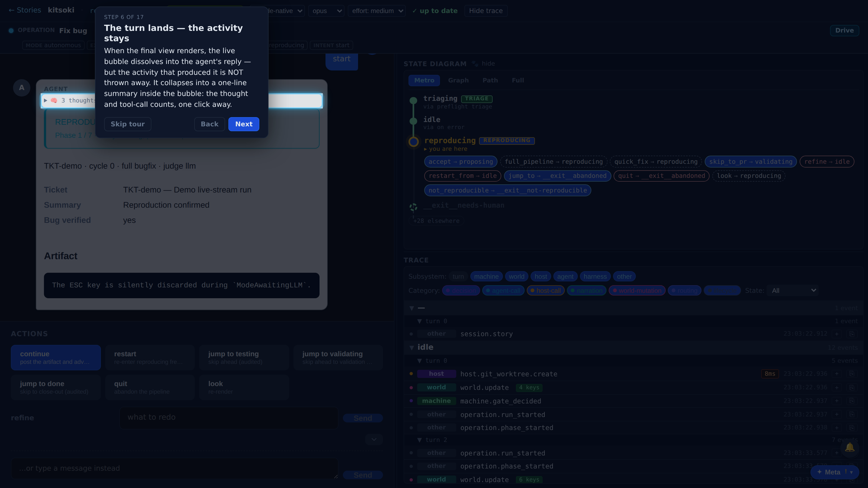Viewport: 868px width, 488px height.
Task: Toggle the harness subsystem filter
Action: tap(595, 277)
